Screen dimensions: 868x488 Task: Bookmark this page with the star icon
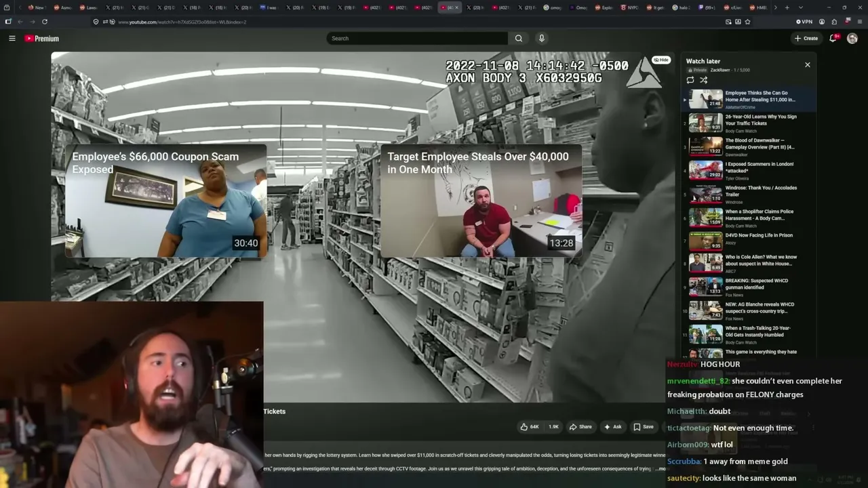click(x=747, y=22)
